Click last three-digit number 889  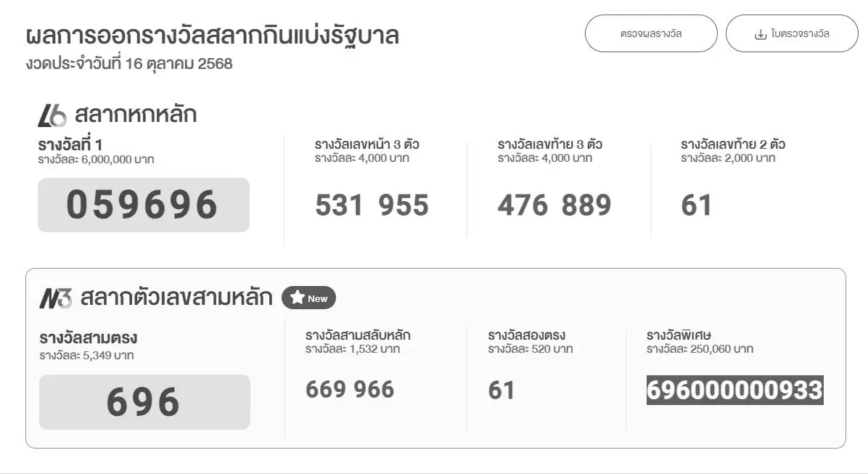pyautogui.click(x=587, y=205)
